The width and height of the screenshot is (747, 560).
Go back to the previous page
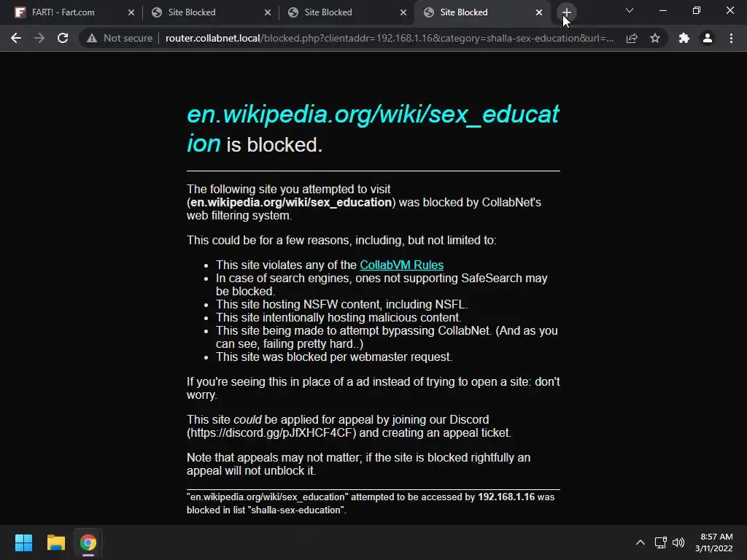pyautogui.click(x=16, y=38)
